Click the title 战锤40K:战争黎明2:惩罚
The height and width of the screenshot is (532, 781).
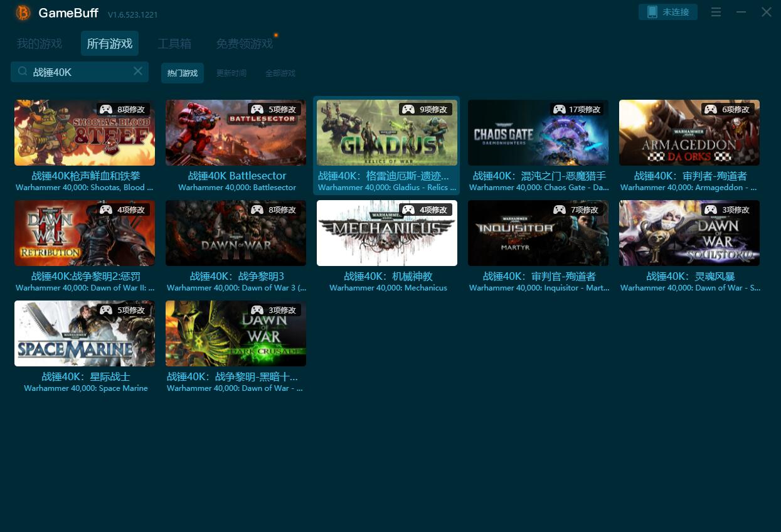pyautogui.click(x=86, y=276)
